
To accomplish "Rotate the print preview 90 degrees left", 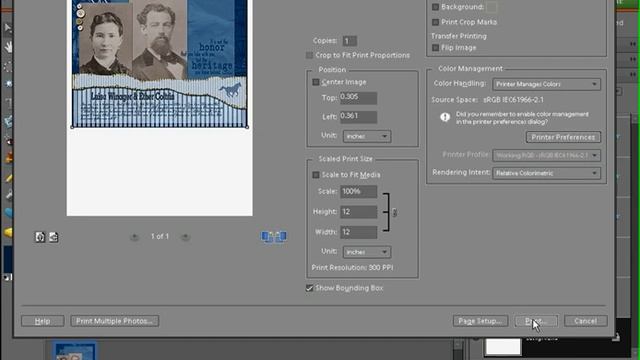I will tap(40, 237).
